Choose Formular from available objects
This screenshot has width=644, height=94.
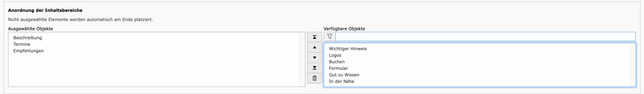(339, 68)
